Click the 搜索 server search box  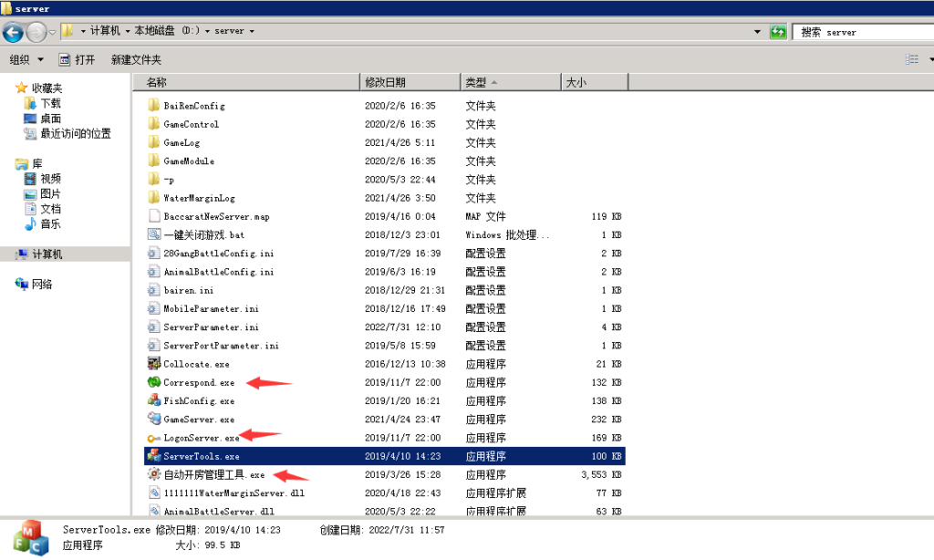pos(862,32)
